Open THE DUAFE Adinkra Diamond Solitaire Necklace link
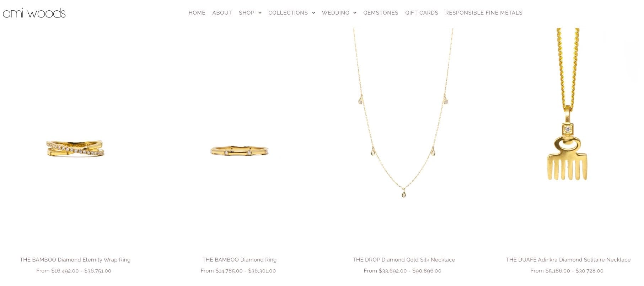 (x=568, y=260)
